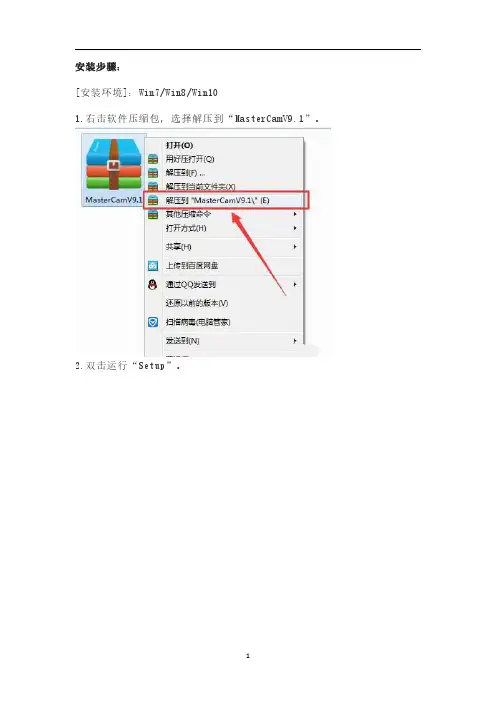Click the 电脑管家 shield icon

coord(153,322)
